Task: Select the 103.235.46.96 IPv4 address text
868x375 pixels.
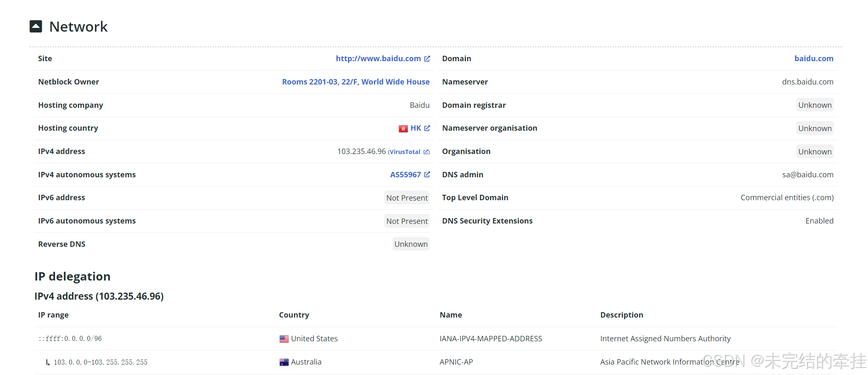Action: (x=362, y=151)
